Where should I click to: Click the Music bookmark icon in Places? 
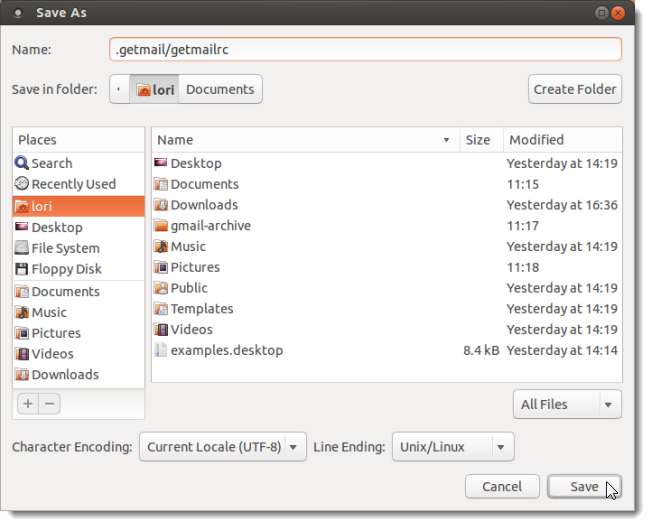(22, 312)
